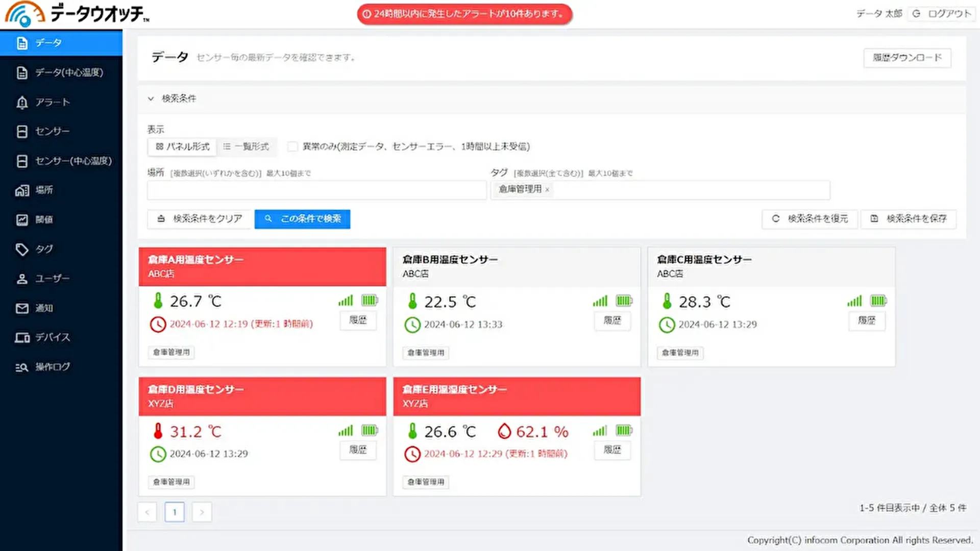
Task: Open the 閾値 chart icon in sidebar
Action: 22,220
